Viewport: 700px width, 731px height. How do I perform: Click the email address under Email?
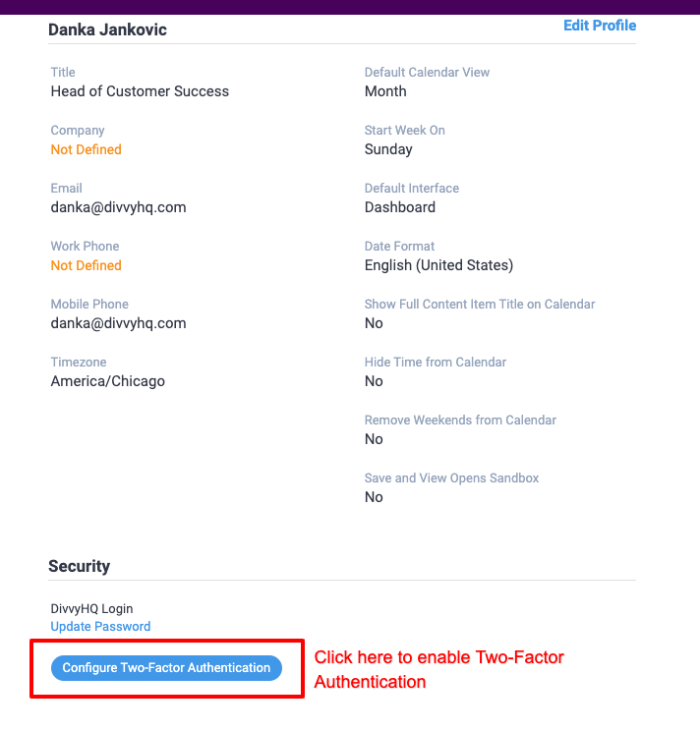click(x=118, y=207)
